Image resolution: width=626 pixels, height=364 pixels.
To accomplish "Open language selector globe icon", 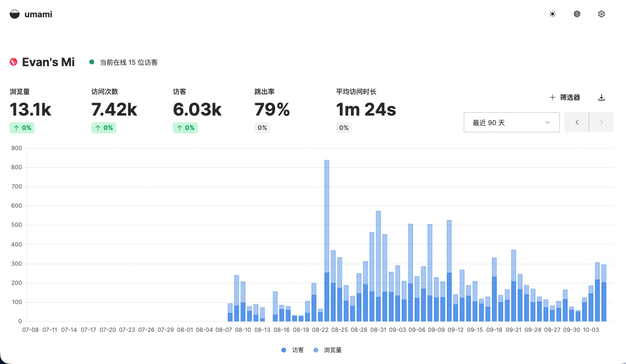I will (577, 14).
